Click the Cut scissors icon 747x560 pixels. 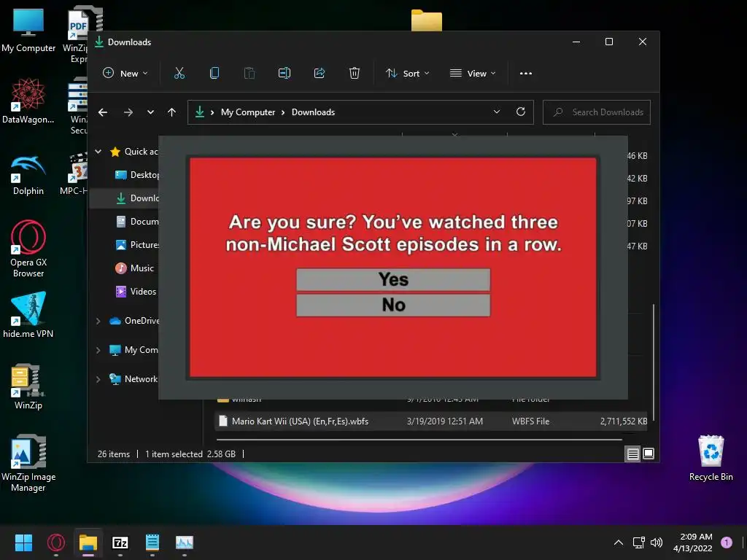[179, 74]
